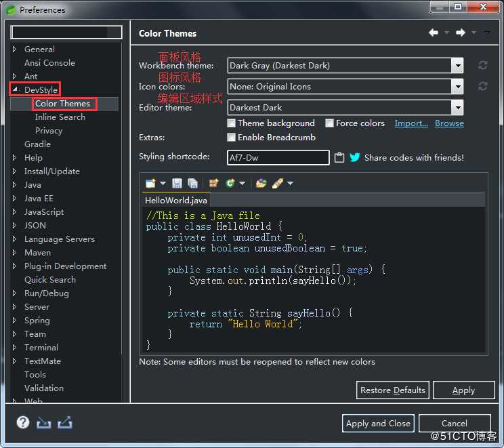The image size is (504, 448).
Task: Open the Workbench theme dropdown
Action: (x=458, y=66)
